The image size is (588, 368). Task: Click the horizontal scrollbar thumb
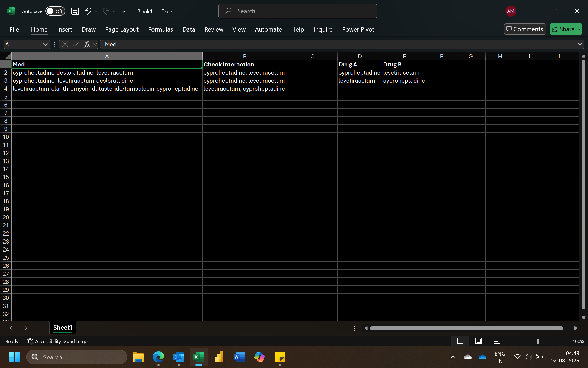pyautogui.click(x=466, y=328)
